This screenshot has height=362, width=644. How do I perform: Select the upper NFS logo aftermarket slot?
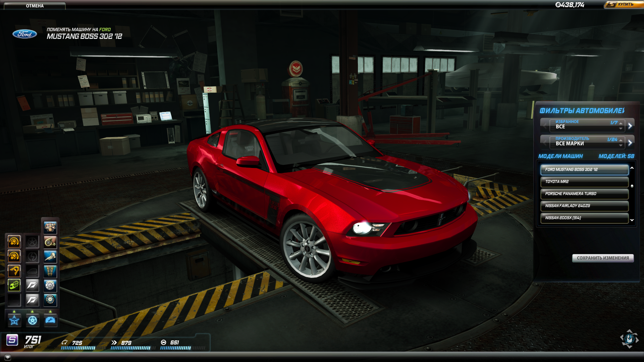pos(32,285)
